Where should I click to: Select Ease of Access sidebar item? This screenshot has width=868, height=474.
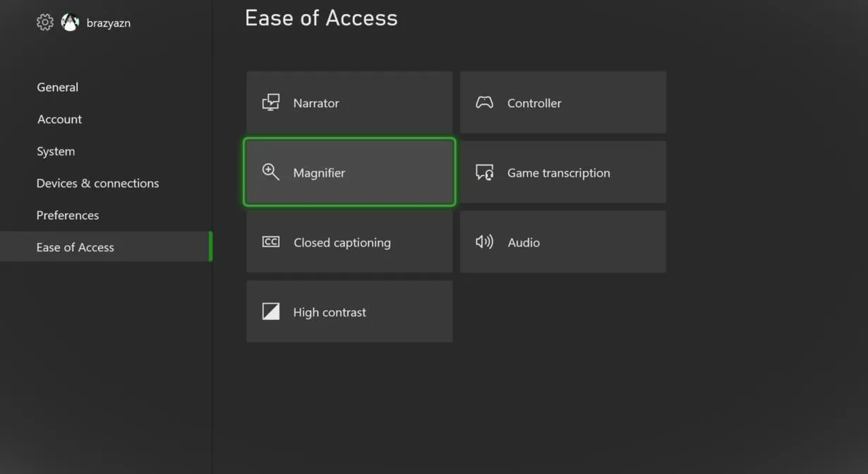pyautogui.click(x=76, y=247)
